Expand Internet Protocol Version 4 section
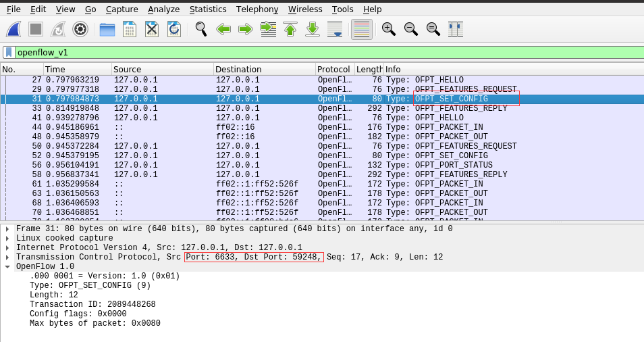This screenshot has width=644, height=342. tap(7, 247)
